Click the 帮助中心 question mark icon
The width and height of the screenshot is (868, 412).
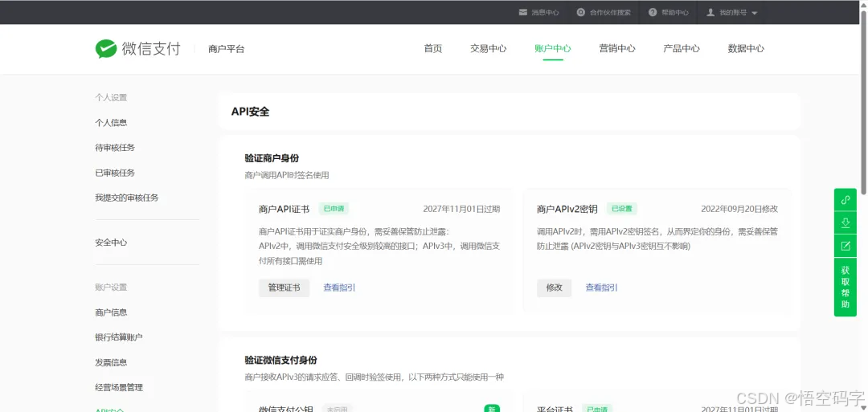(653, 12)
